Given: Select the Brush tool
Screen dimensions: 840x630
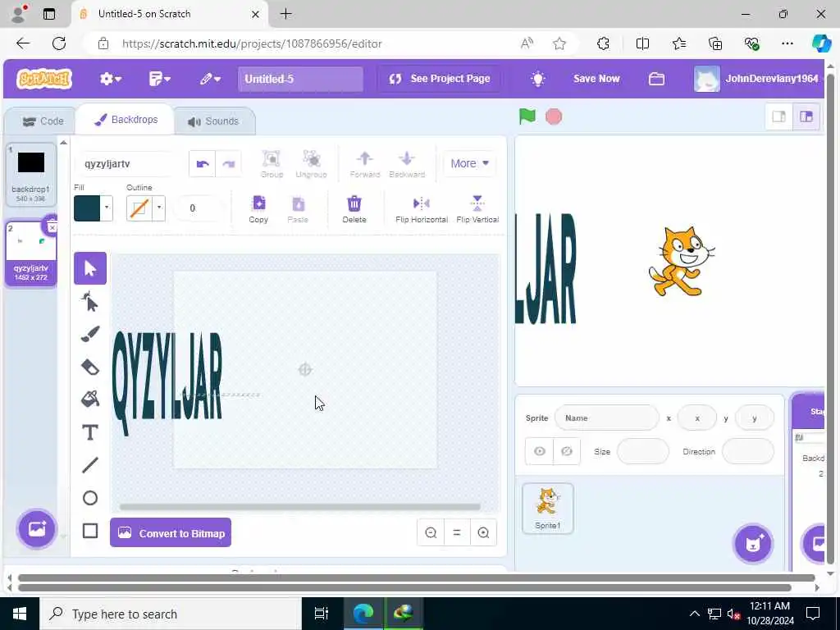Looking at the screenshot, I should tap(90, 335).
